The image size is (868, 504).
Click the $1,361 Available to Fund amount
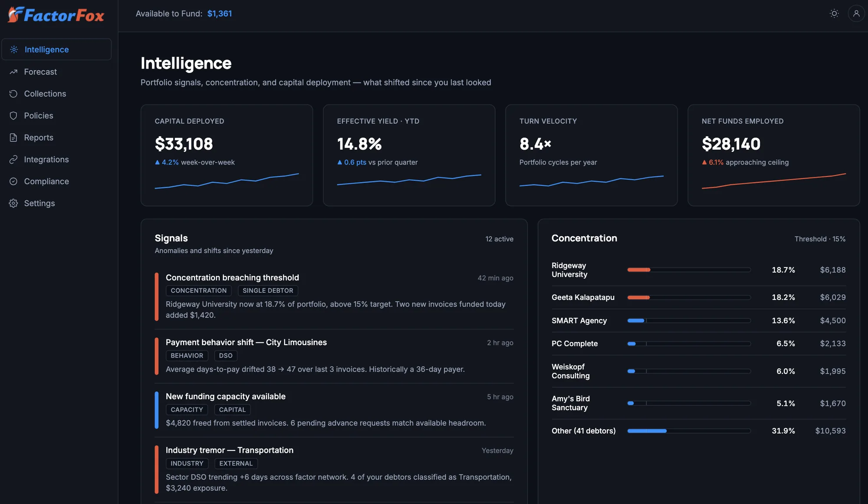coord(220,13)
